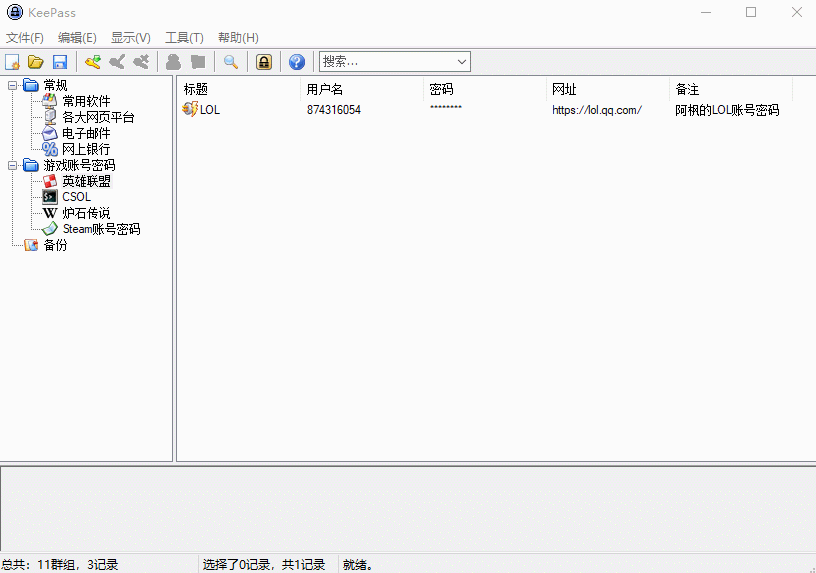Select the 炉石传说 group
This screenshot has width=816, height=573.
[x=86, y=213]
